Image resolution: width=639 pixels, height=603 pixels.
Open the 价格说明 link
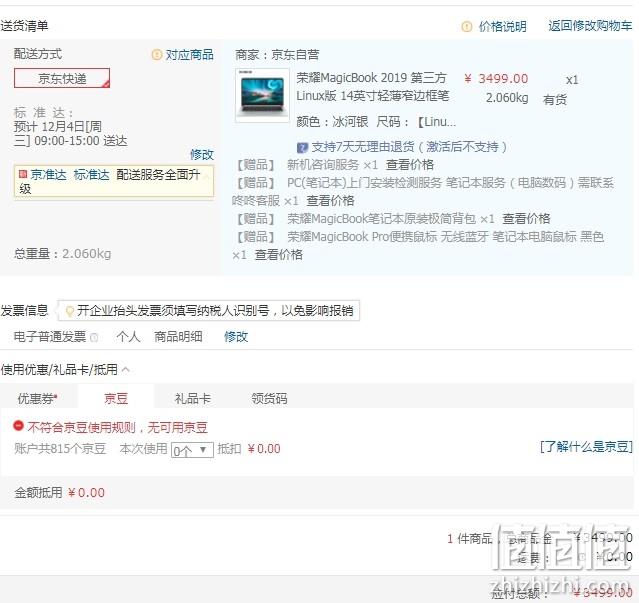pos(502,26)
